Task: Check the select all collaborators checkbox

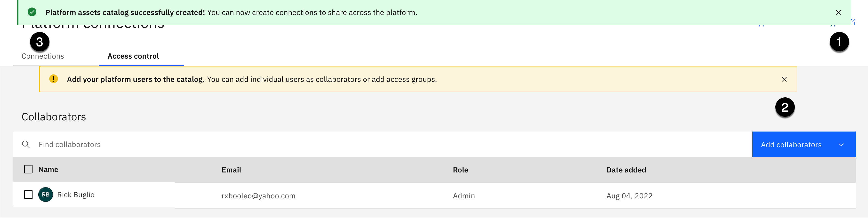Action: [x=29, y=169]
